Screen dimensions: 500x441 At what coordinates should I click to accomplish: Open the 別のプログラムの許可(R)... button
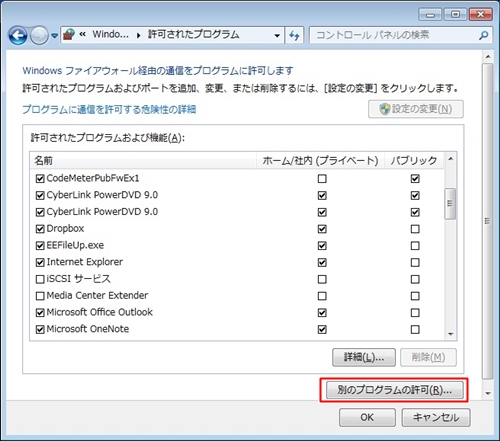(x=395, y=390)
